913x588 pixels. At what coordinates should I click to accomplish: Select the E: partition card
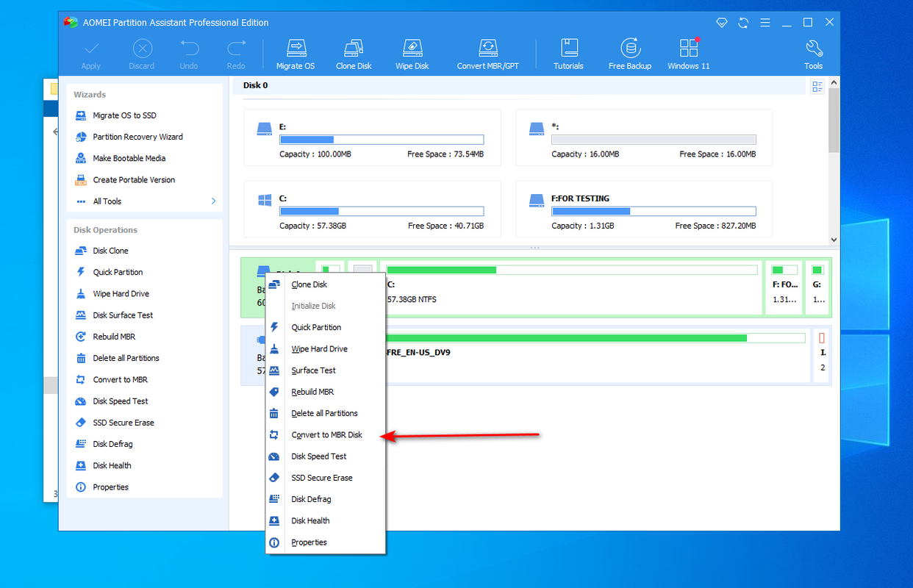tap(372, 137)
